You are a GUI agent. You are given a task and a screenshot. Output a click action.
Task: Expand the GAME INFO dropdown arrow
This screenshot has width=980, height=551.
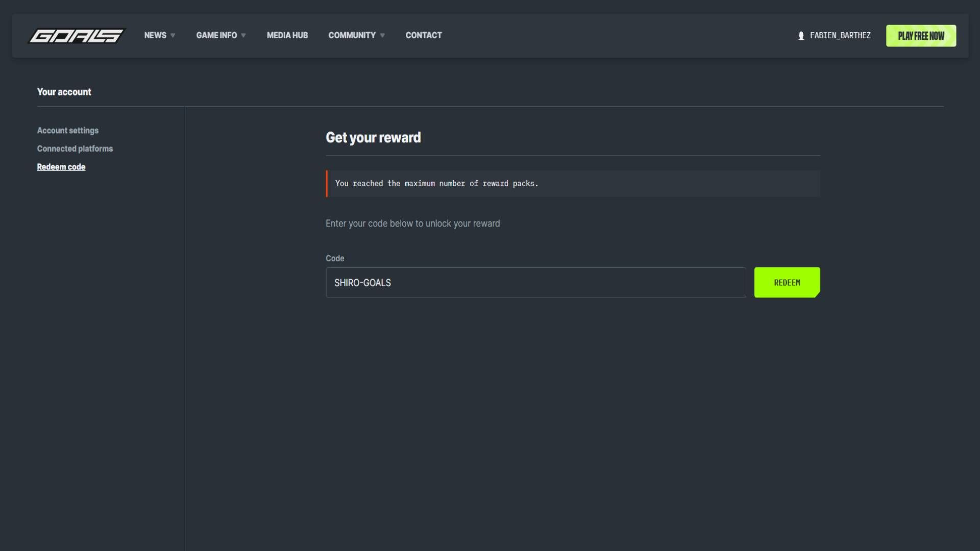click(x=243, y=36)
